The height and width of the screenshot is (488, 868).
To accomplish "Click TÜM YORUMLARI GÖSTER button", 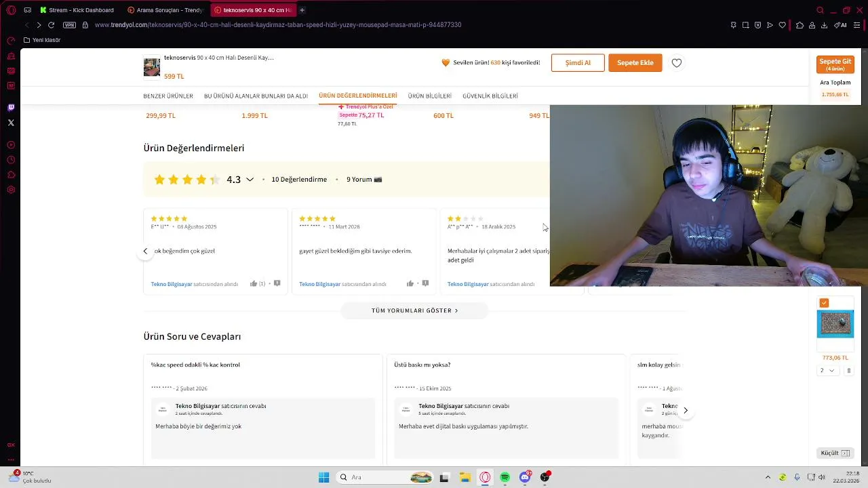I will click(x=414, y=310).
